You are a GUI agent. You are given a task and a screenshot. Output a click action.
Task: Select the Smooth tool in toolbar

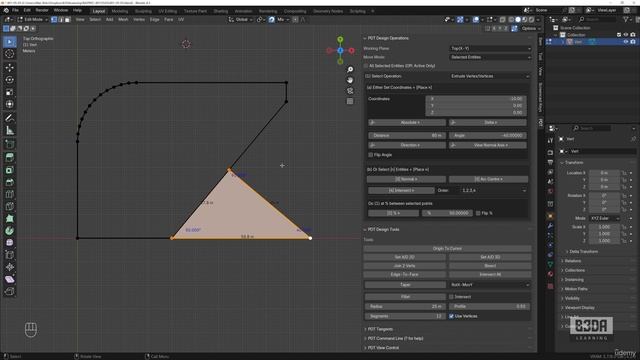(x=10, y=243)
